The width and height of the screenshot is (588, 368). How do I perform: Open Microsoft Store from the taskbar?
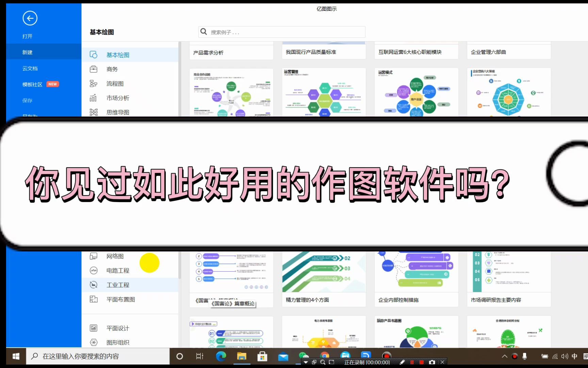(x=262, y=356)
